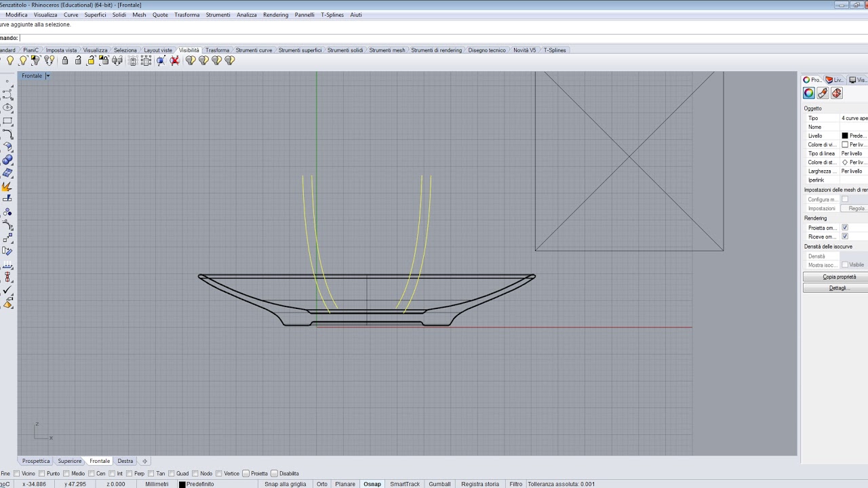This screenshot has width=868, height=488.
Task: Toggle Snap alla griglia in status bar
Action: (x=285, y=484)
